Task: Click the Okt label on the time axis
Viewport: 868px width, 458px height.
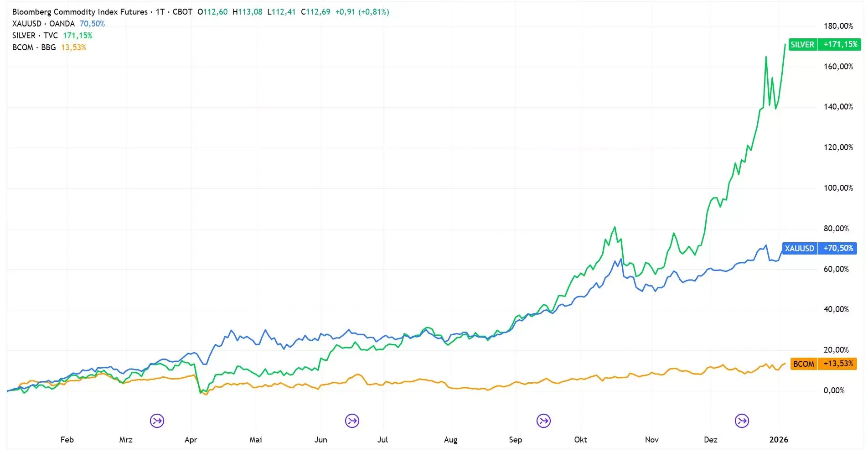Action: pyautogui.click(x=580, y=440)
